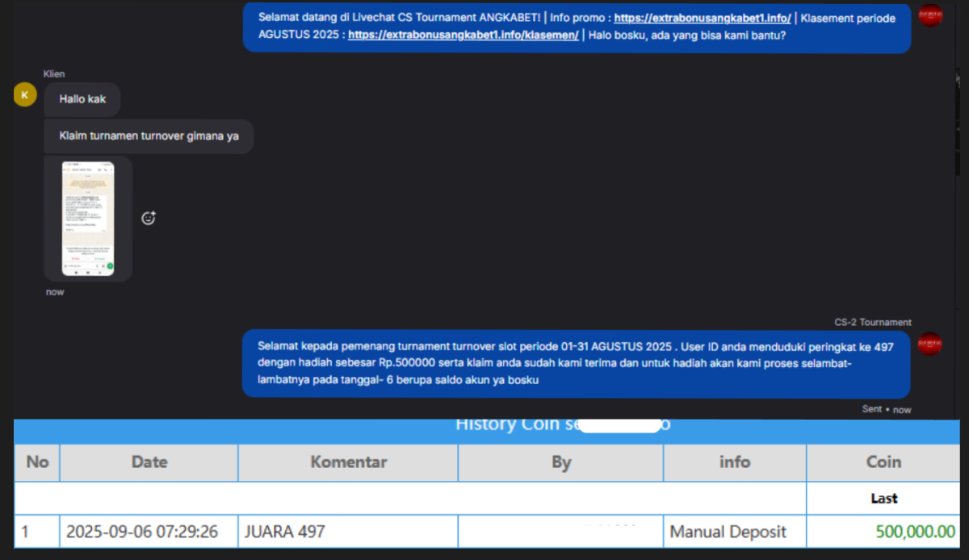Open the extrabonusangkabet1.info promo link
The width and height of the screenshot is (969, 560).
703,18
